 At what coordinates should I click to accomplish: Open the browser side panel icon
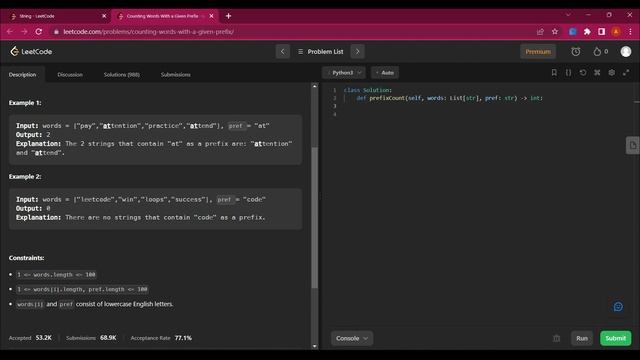click(x=601, y=31)
